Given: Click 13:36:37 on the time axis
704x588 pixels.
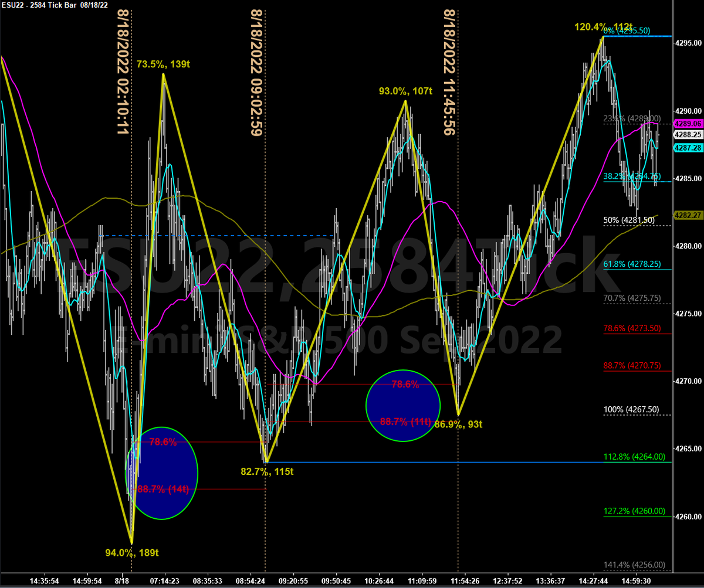Looking at the screenshot, I should click(550, 581).
